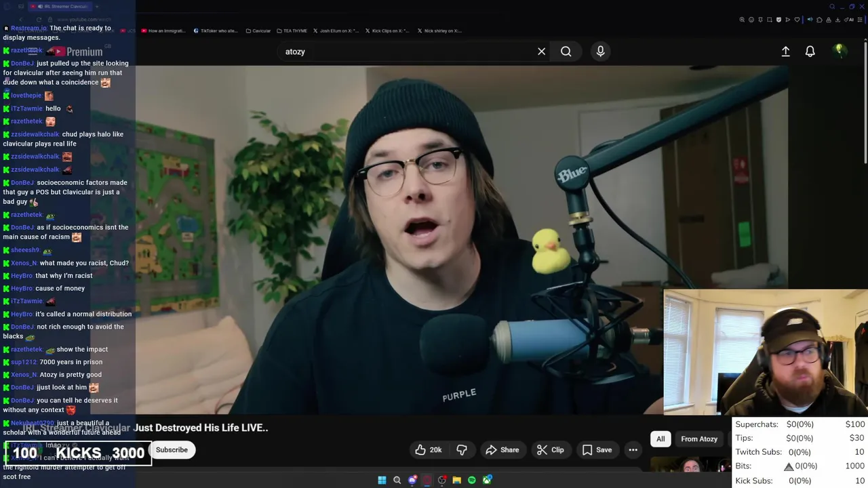Open the 'Kick Clips on X' bookmark
868x488 pixels.
(388, 30)
